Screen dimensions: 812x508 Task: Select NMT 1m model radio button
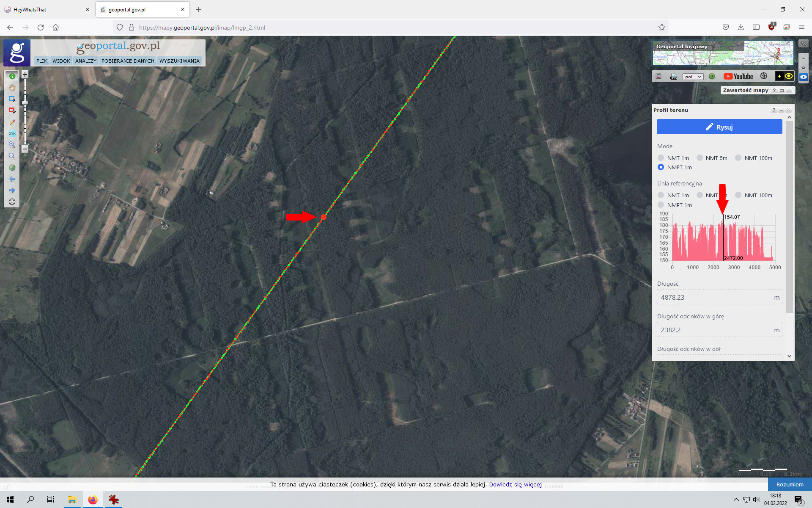661,158
